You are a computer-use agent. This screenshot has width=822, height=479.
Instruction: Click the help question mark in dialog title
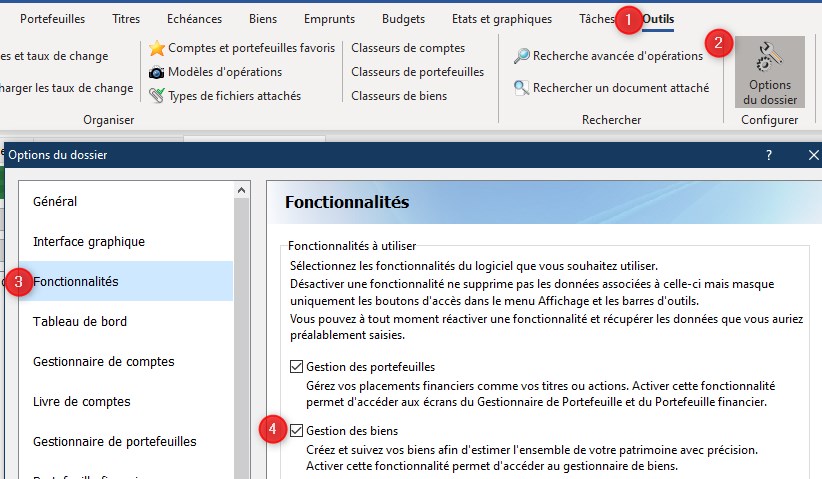tap(768, 155)
